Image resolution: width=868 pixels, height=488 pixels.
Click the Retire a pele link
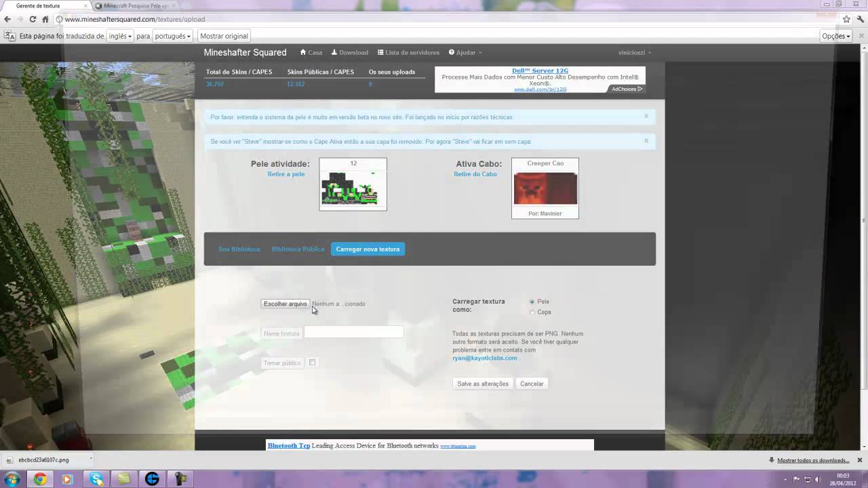tap(286, 174)
